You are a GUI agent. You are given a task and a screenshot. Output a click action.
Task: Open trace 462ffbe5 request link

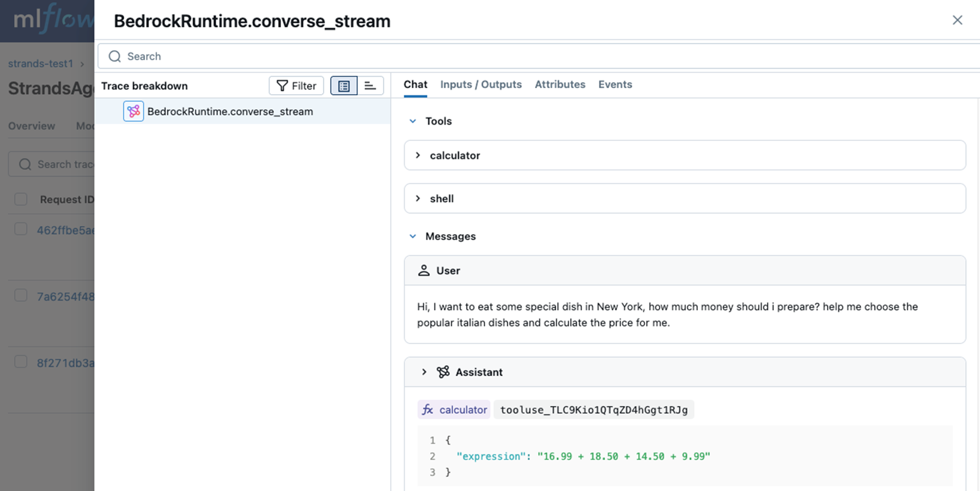pos(65,230)
